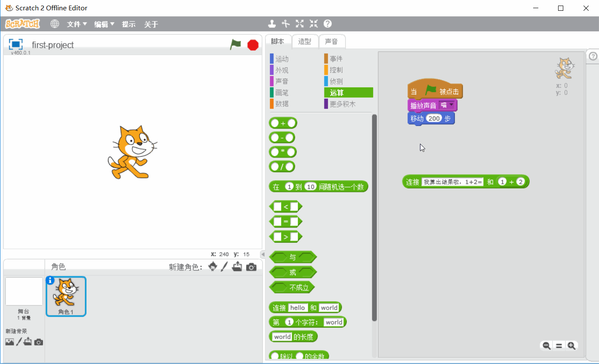Viewport: 599px width, 364px height.
Task: Select the Duplicate stamp tool
Action: point(272,24)
